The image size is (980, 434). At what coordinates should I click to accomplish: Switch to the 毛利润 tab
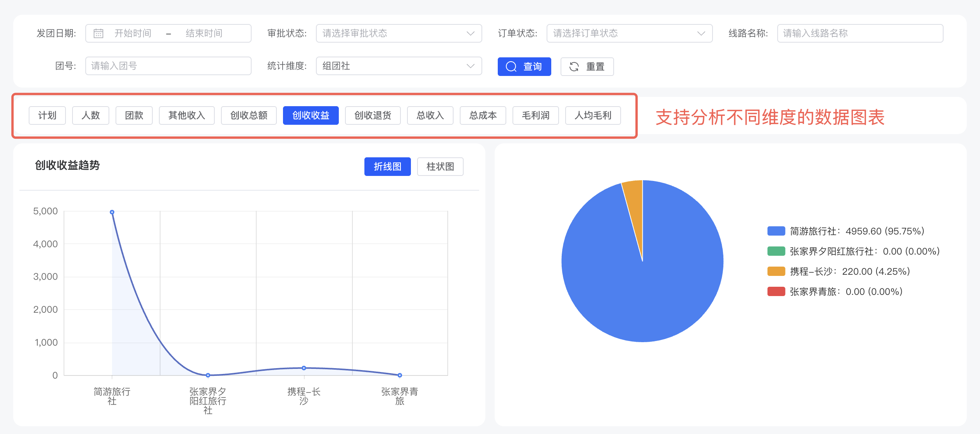pyautogui.click(x=536, y=115)
